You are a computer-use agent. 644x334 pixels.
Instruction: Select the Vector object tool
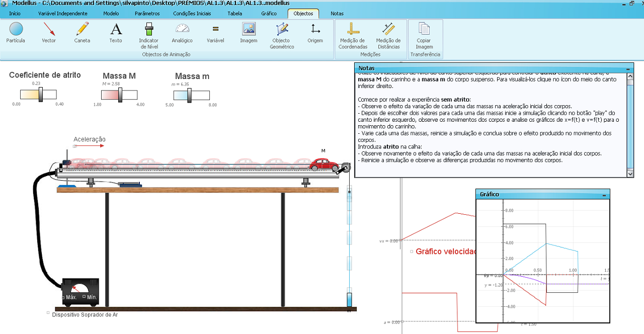tap(49, 33)
